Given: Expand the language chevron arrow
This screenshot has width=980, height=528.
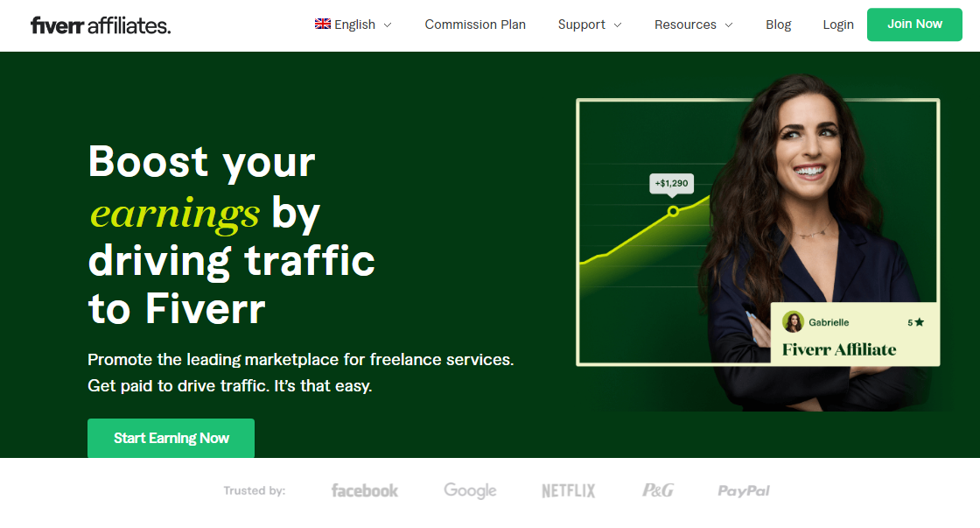Looking at the screenshot, I should tap(388, 25).
